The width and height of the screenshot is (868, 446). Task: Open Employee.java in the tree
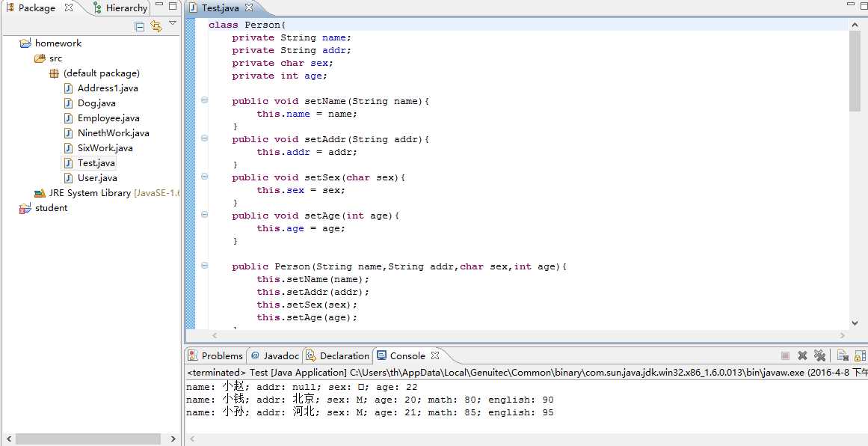click(x=108, y=118)
